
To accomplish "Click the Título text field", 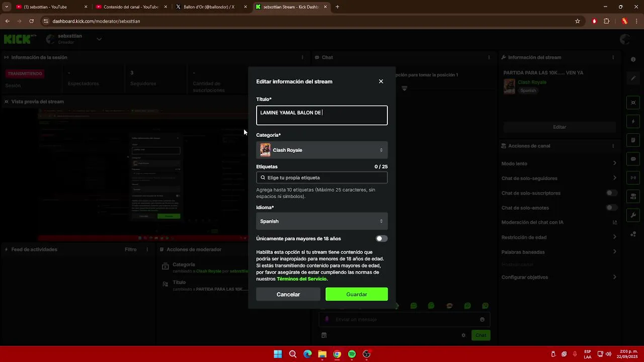I will (x=322, y=115).
